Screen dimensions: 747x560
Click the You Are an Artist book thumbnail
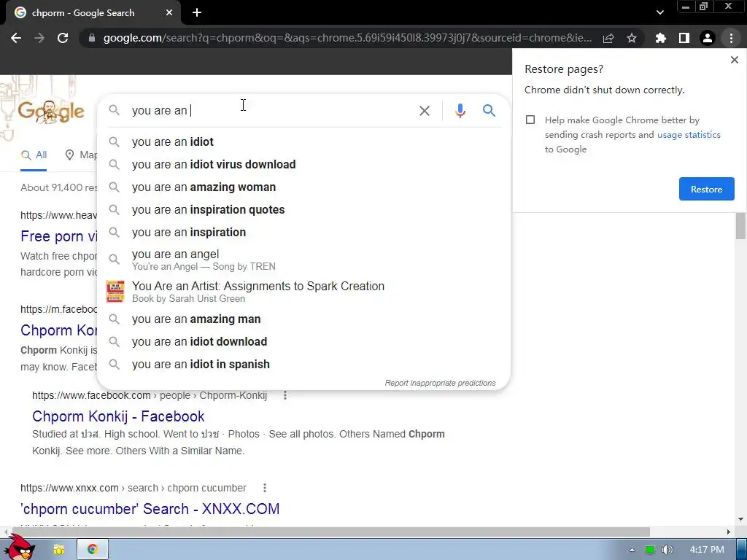click(115, 292)
